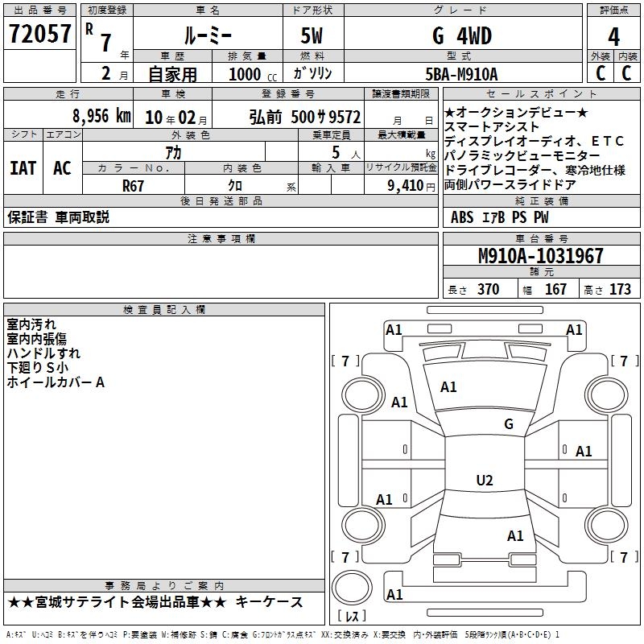Click the 注意事項欄 header
644x644 pixels.
[x=221, y=238]
